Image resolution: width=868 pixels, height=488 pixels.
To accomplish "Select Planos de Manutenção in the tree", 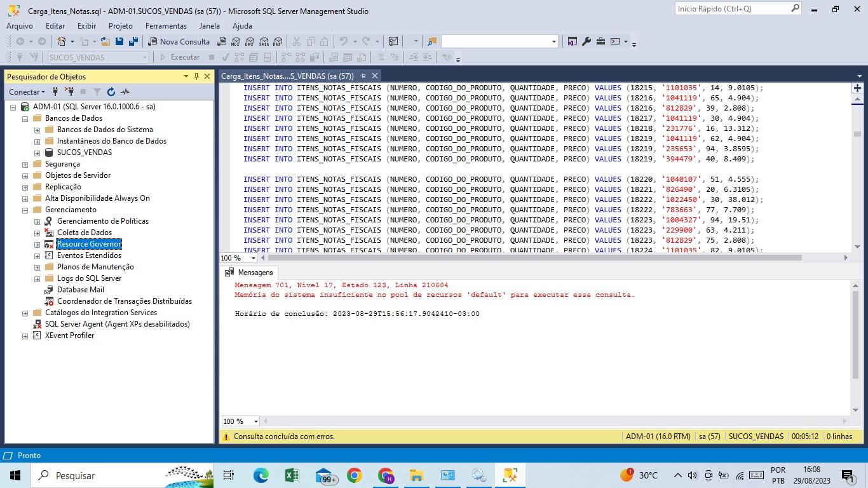I will 95,267.
